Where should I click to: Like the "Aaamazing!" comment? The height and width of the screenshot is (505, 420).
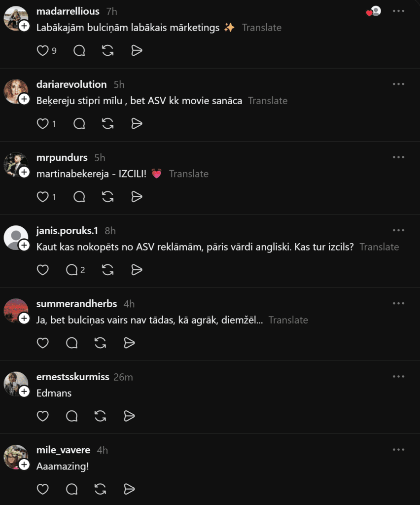click(43, 489)
